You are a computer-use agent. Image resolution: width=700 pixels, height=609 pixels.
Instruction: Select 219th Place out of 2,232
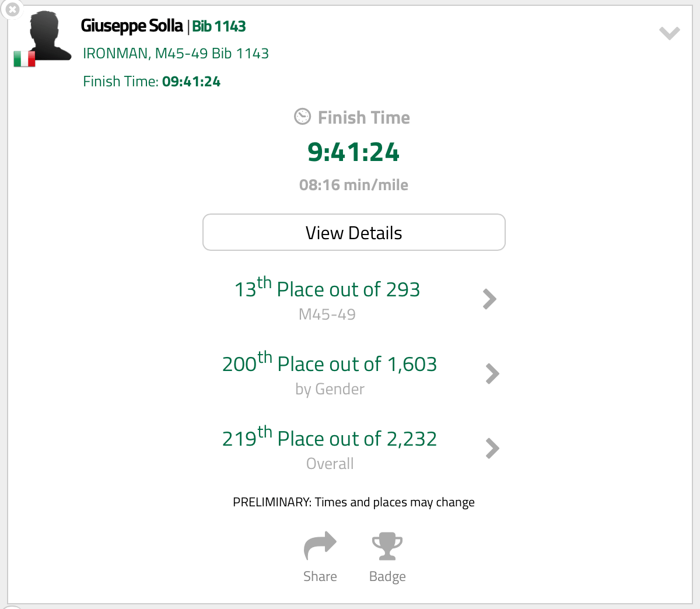click(x=330, y=439)
